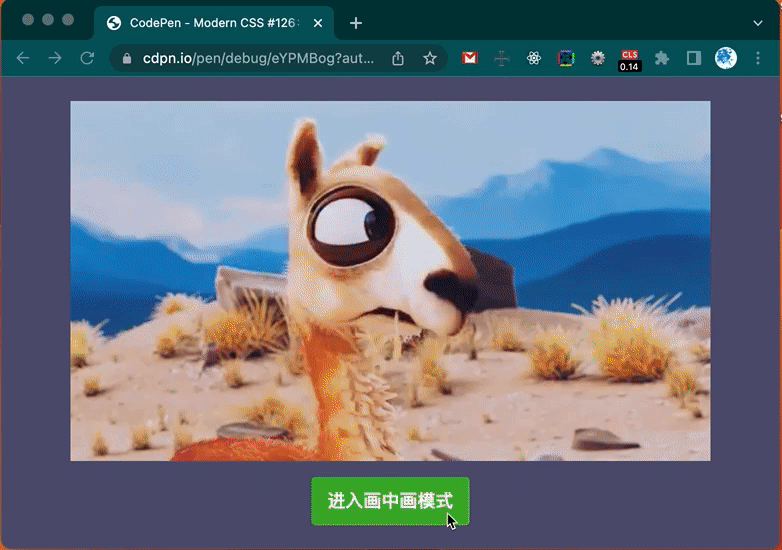The width and height of the screenshot is (782, 550).
Task: Close the CodePen tab
Action: tap(318, 23)
